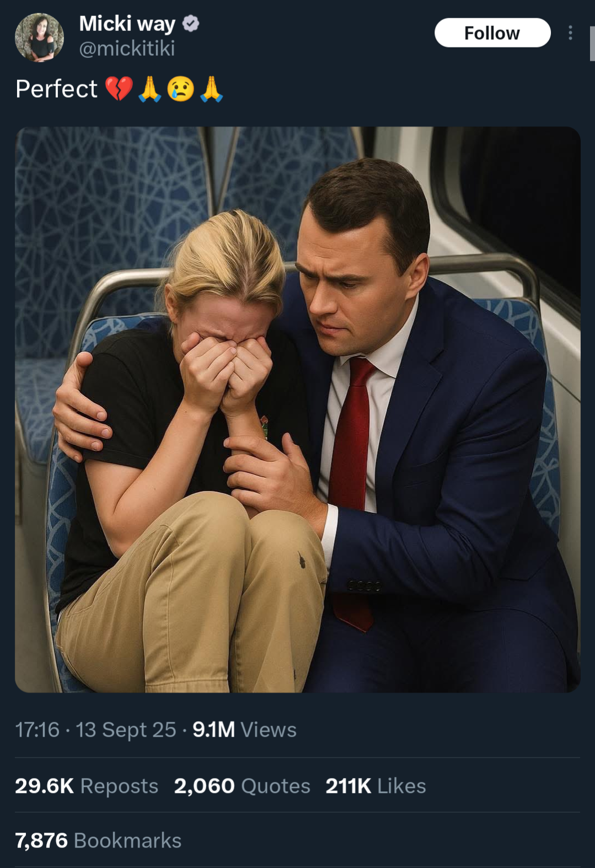
Task: Click the last praying hands emoji
Action: coord(212,89)
